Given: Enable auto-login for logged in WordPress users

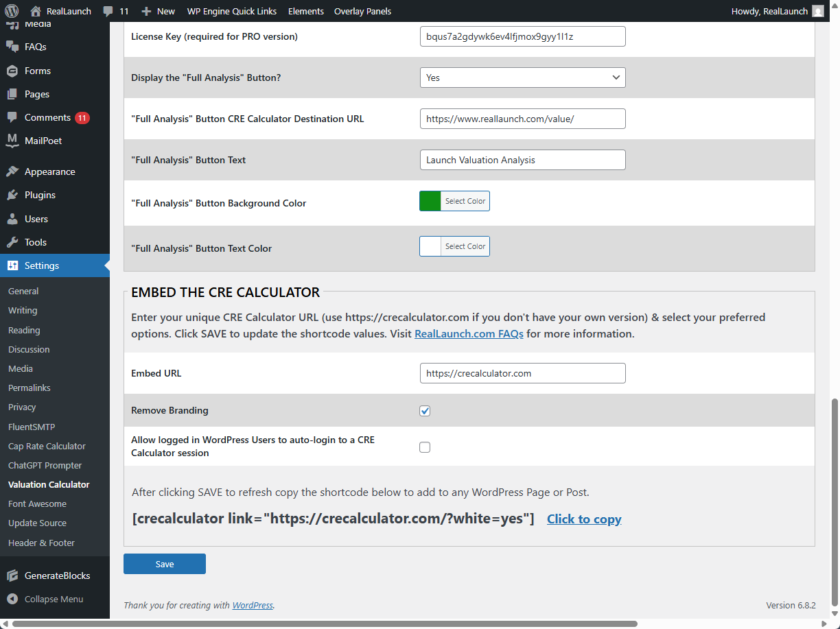Looking at the screenshot, I should click(x=425, y=447).
